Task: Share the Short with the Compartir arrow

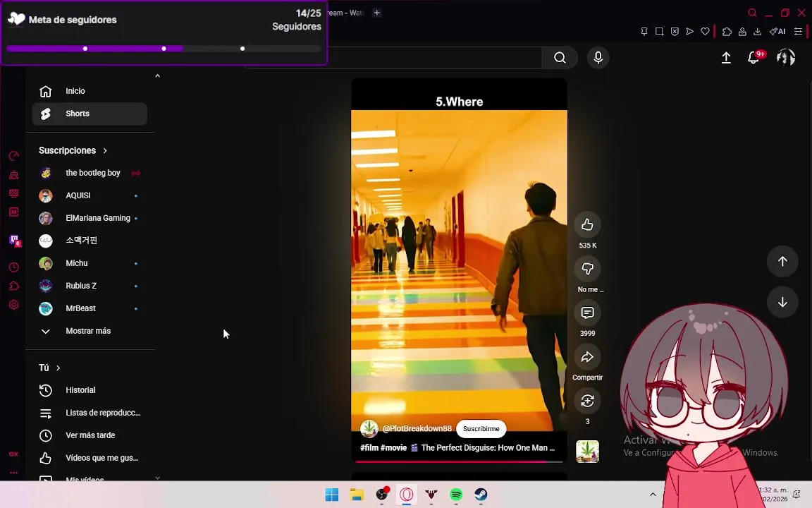Action: click(x=587, y=356)
